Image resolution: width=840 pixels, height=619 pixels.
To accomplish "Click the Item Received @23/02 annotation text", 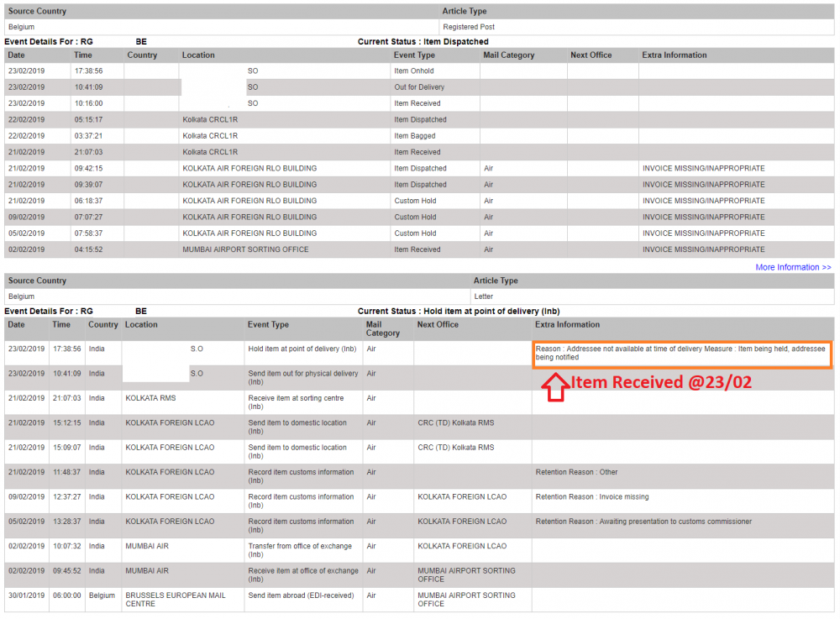I will [660, 382].
